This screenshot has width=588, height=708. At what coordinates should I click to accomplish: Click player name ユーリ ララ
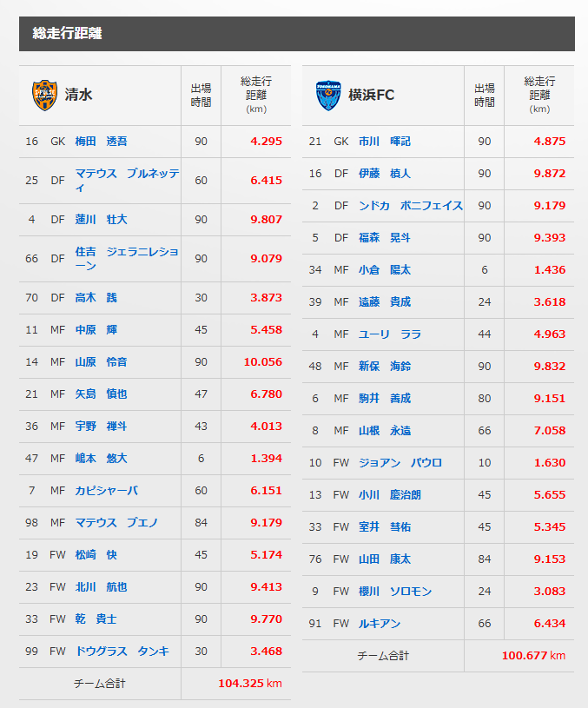pyautogui.click(x=389, y=334)
